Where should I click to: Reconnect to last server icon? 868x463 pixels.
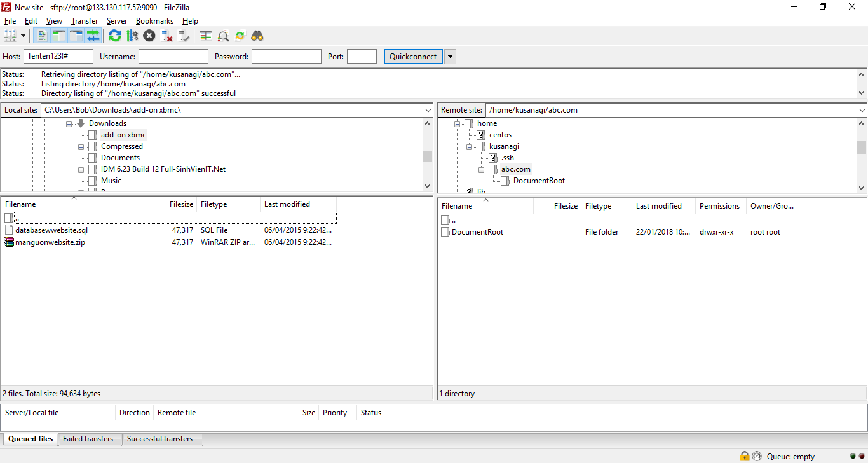point(184,36)
